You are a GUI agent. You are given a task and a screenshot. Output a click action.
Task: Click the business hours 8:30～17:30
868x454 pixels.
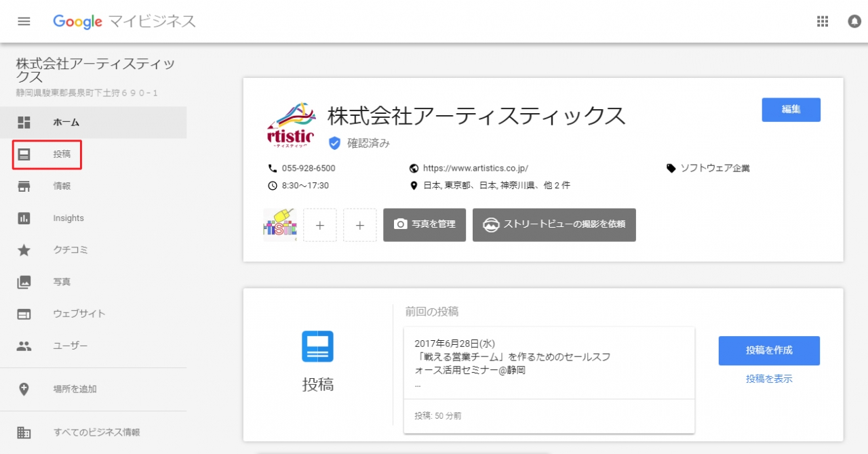click(x=306, y=185)
